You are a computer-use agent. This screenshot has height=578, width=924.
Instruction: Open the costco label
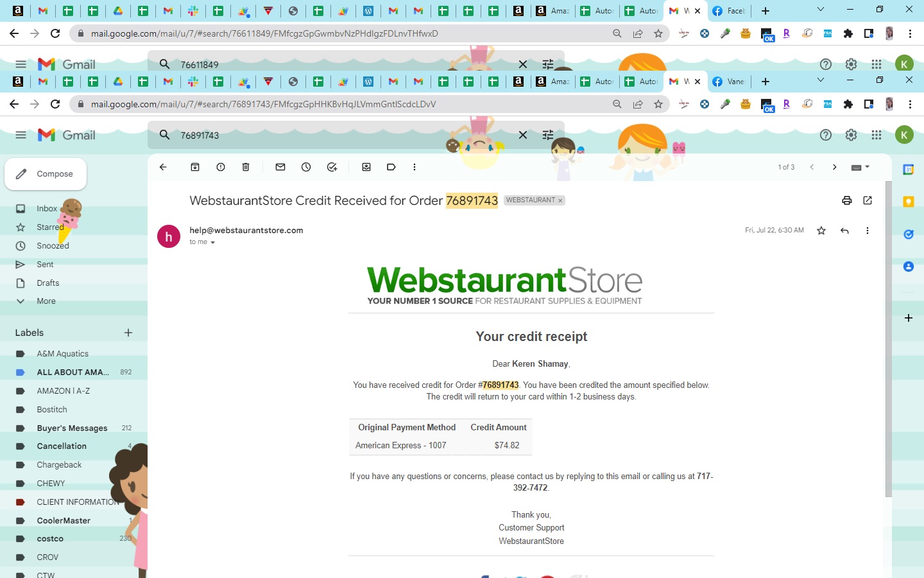(x=50, y=539)
